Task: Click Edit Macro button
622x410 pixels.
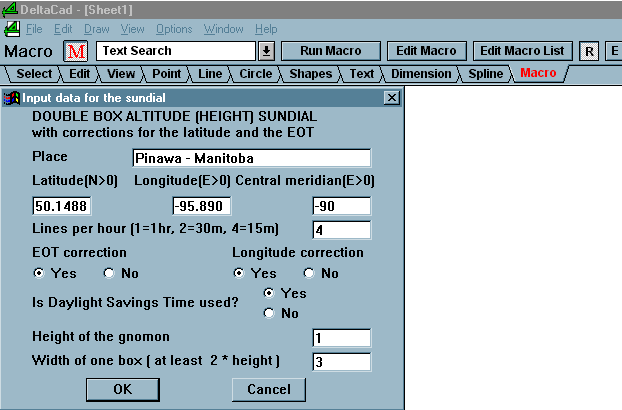Action: click(x=426, y=51)
